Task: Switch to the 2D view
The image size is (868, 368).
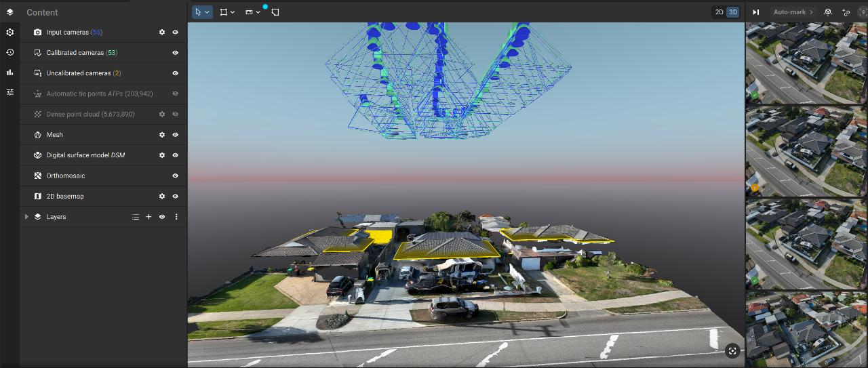Action: point(719,12)
